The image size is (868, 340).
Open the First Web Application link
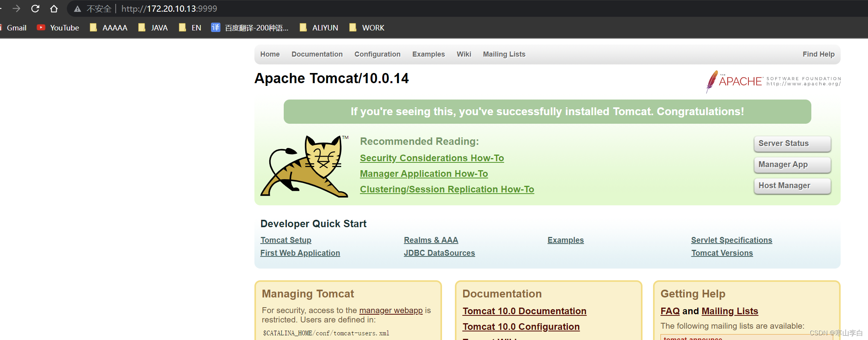(300, 253)
